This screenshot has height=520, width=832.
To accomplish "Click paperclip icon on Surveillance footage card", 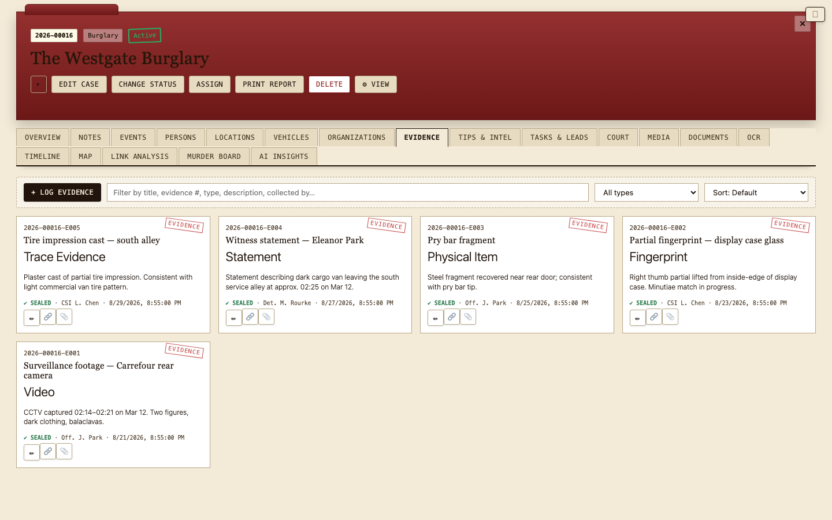I will 64,452.
